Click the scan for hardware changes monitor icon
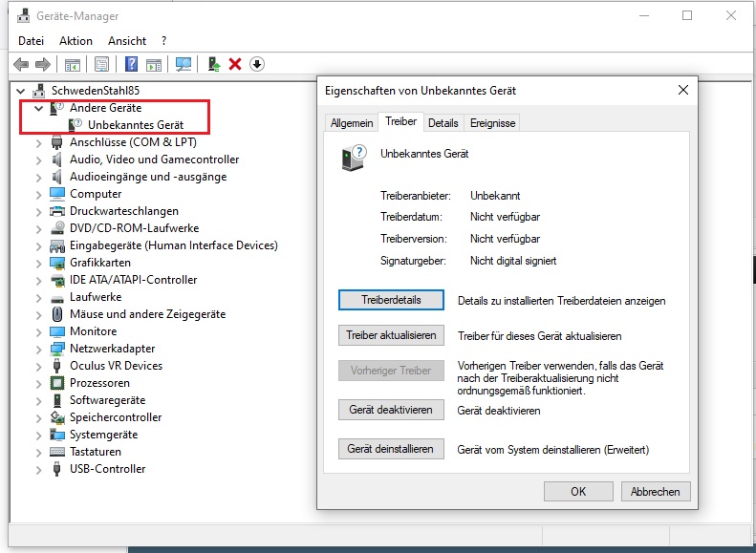Screen dimensions: 756x553 (x=184, y=64)
